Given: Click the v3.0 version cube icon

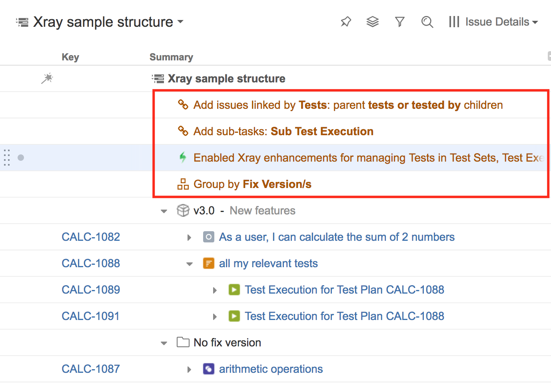Looking at the screenshot, I should pyautogui.click(x=183, y=210).
